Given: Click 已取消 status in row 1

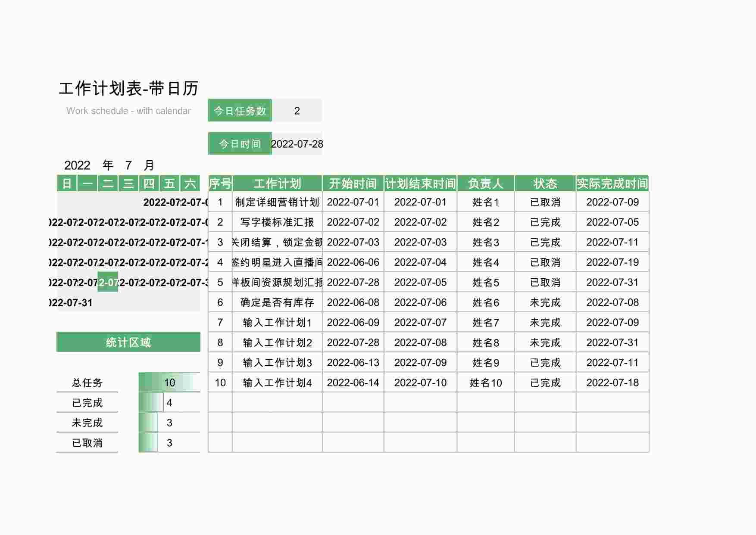Looking at the screenshot, I should (x=545, y=202).
